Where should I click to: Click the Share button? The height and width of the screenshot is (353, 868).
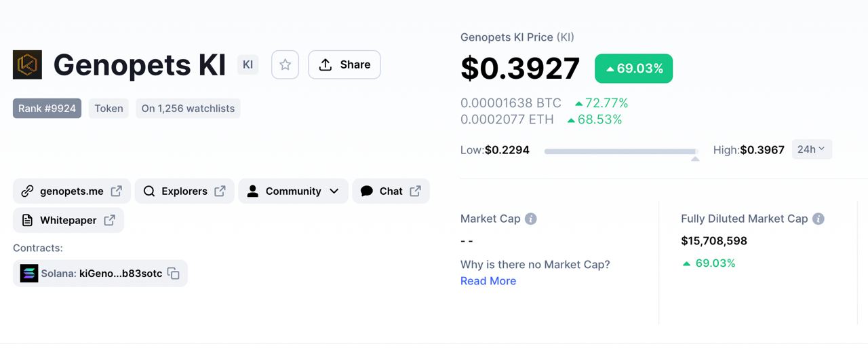344,64
